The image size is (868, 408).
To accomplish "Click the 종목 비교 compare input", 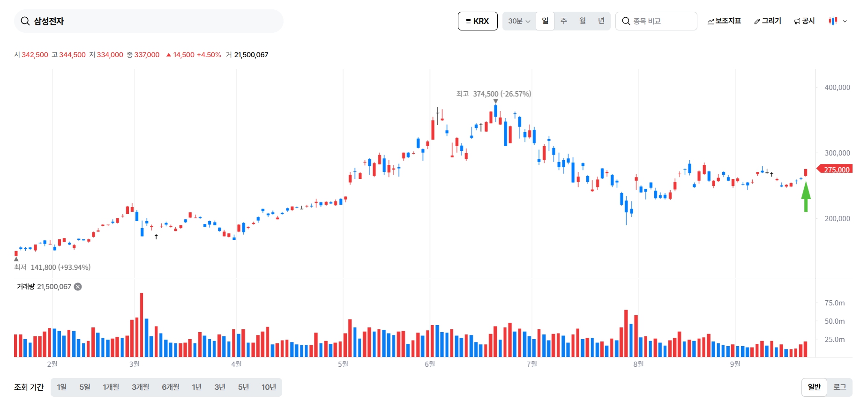I will [x=656, y=21].
